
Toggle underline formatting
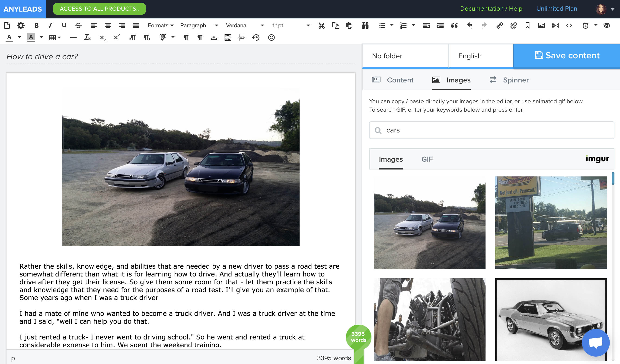64,25
